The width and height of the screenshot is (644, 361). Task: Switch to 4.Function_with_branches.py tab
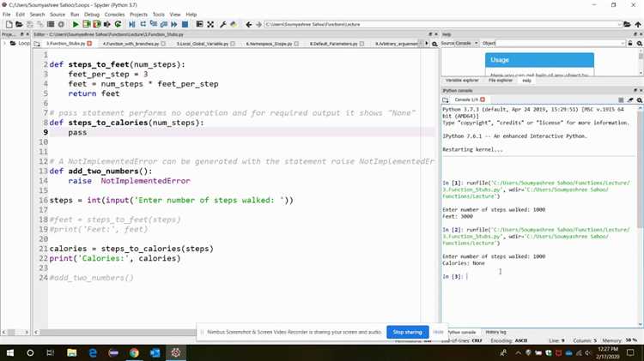(131, 44)
